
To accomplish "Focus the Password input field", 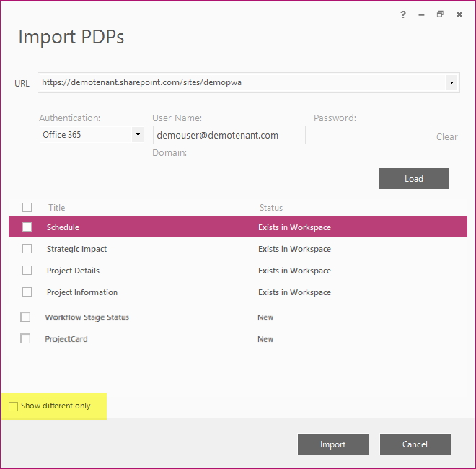I will click(374, 135).
